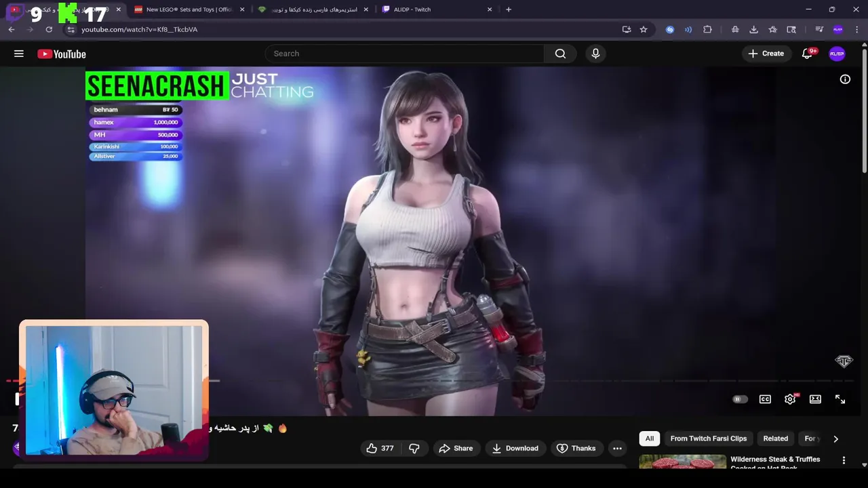868x488 pixels.
Task: Open the blue sound-wave extension
Action: pos(688,29)
